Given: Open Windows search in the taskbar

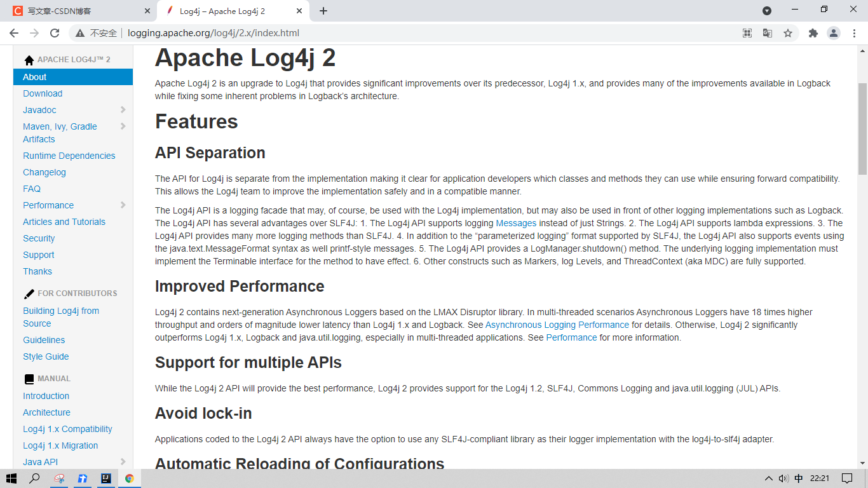Looking at the screenshot, I should tap(36, 478).
